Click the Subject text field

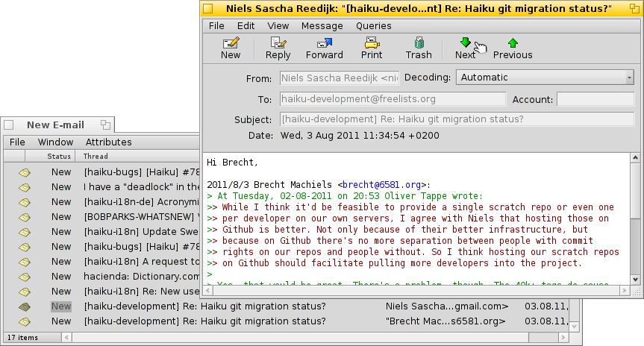(x=456, y=119)
